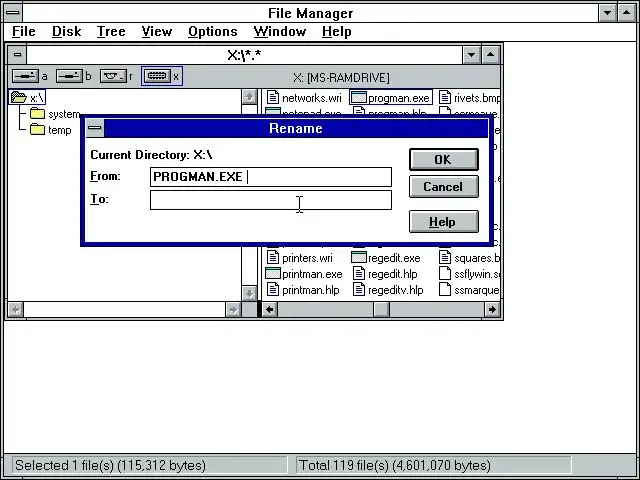Click status text showing total files
The width and height of the screenshot is (640, 480).
point(394,465)
